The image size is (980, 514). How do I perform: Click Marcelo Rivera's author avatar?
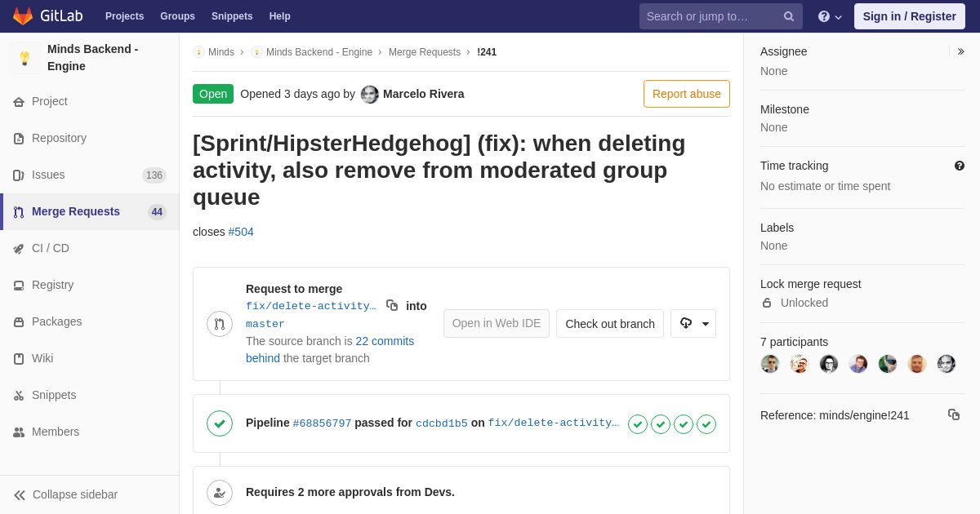[x=370, y=95]
